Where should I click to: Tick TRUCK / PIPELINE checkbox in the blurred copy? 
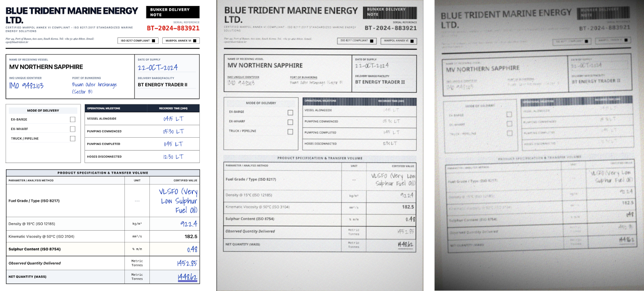[510, 133]
